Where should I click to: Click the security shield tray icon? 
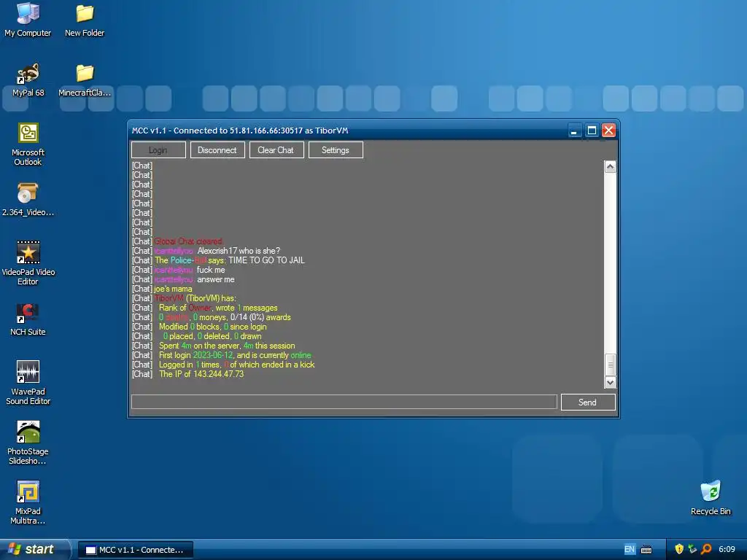(x=679, y=549)
